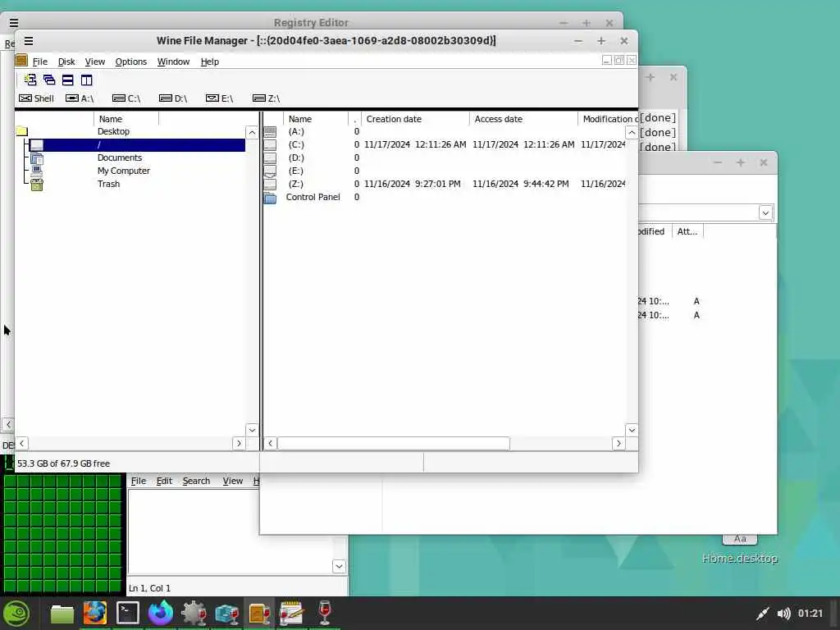The height and width of the screenshot is (630, 840).
Task: Click the Desktop folder icon in tree
Action: [22, 131]
